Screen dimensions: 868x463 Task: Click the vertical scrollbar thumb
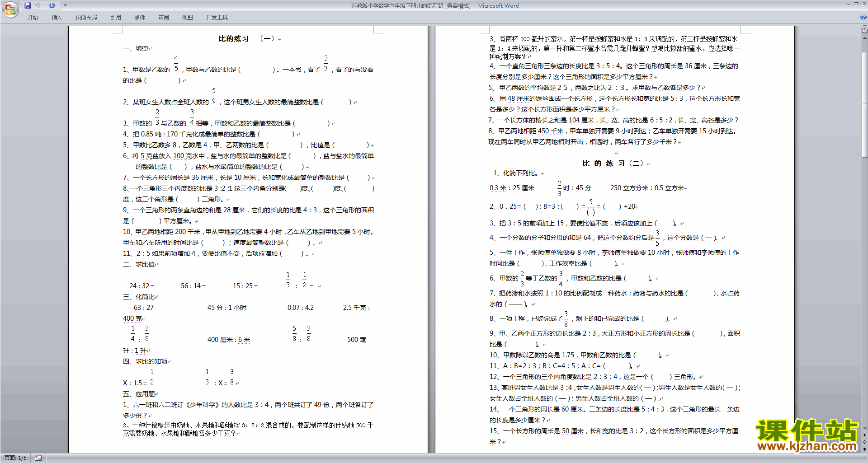pyautogui.click(x=865, y=104)
